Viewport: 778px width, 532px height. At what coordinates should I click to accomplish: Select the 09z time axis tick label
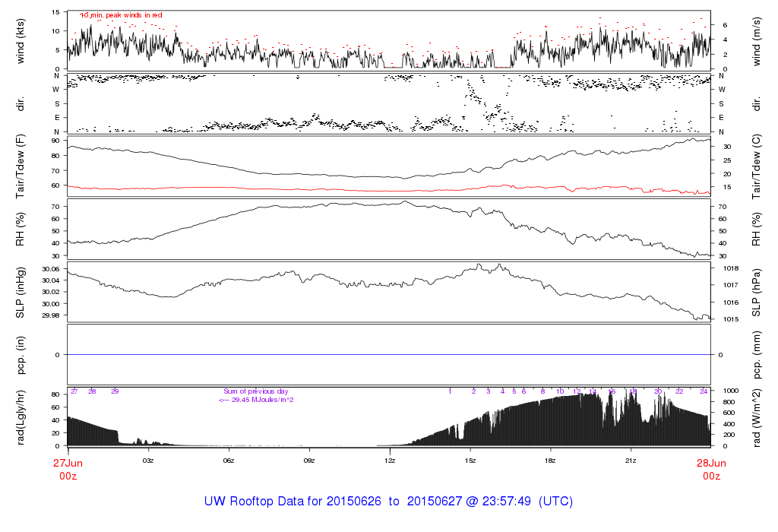click(x=309, y=461)
